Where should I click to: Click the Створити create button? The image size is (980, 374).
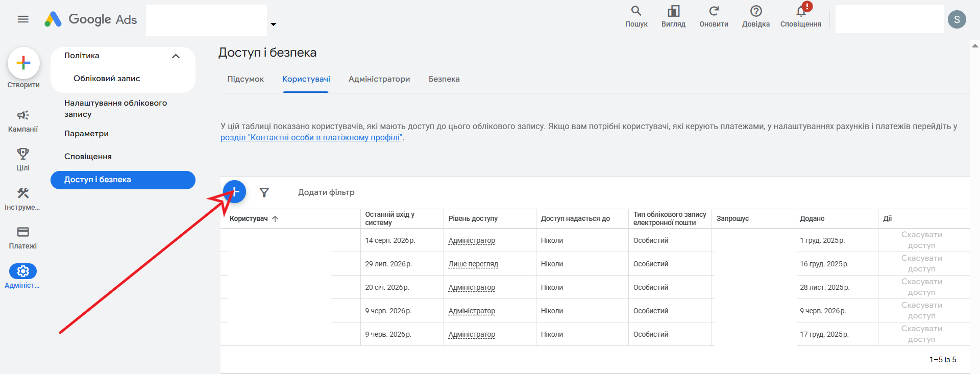point(23,63)
